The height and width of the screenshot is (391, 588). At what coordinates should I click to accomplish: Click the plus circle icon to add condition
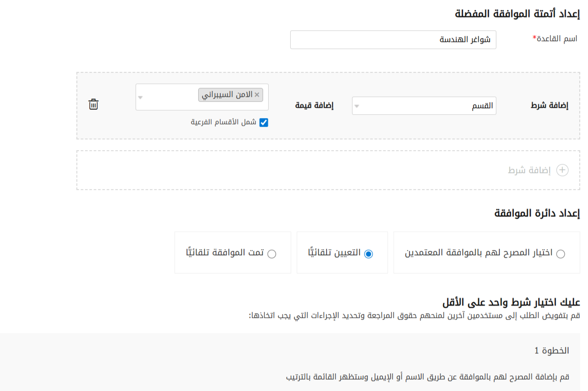[x=562, y=170]
